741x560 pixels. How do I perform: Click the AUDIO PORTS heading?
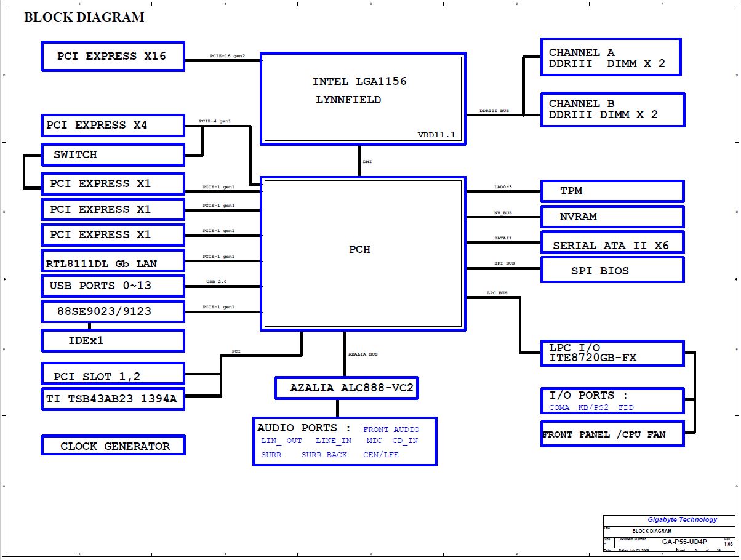coord(303,428)
